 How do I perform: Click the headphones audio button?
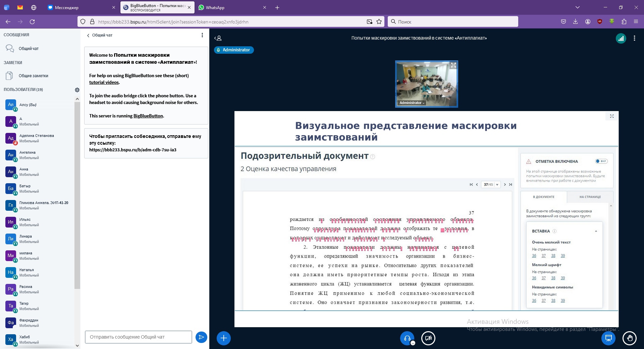point(407,338)
